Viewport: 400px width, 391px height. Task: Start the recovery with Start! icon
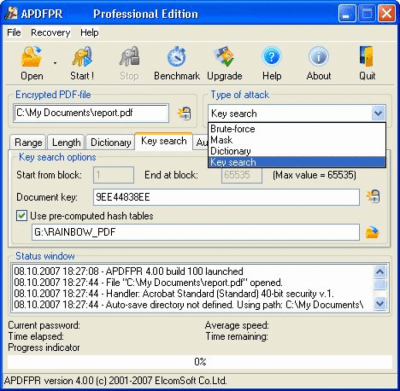(x=82, y=63)
